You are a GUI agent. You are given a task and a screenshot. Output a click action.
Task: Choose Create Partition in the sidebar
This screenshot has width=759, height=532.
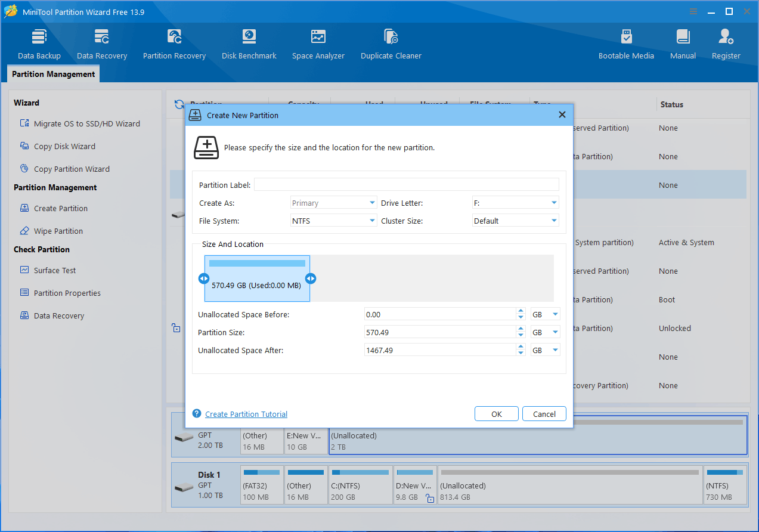[x=54, y=208]
